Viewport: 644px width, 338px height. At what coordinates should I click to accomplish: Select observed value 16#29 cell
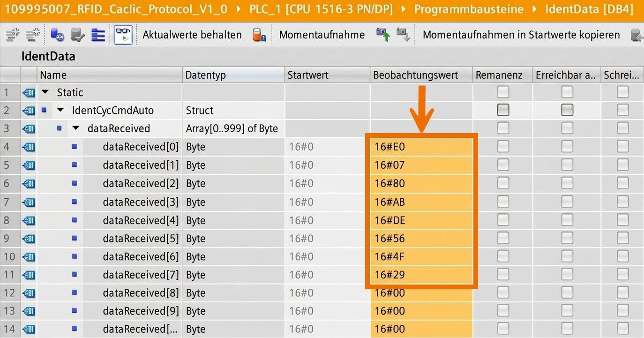(x=421, y=275)
